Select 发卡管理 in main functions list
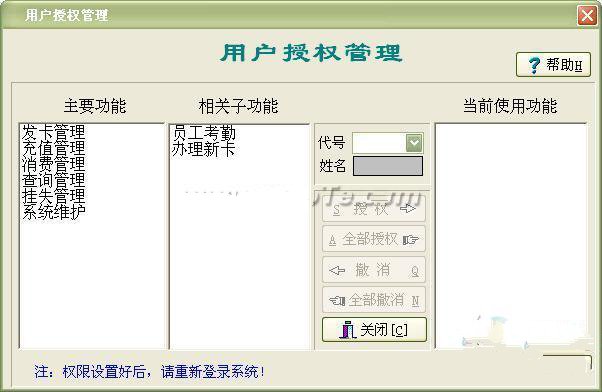Screen dimensions: 602x392 [53, 132]
